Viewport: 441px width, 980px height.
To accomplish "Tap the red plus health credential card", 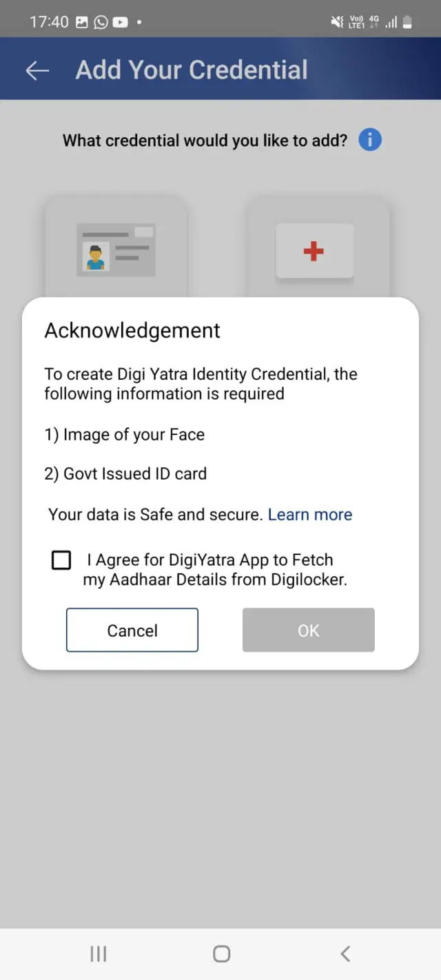I will [314, 251].
